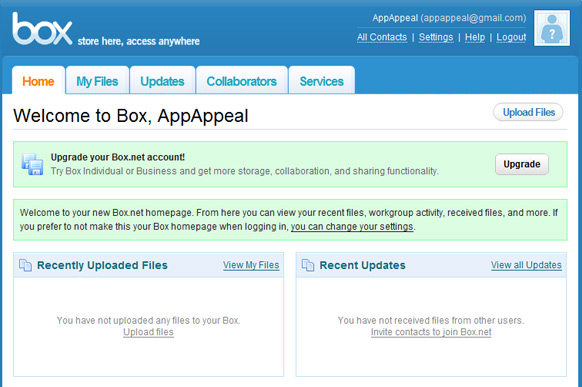
Task: Click View all Updates link
Action: point(526,265)
